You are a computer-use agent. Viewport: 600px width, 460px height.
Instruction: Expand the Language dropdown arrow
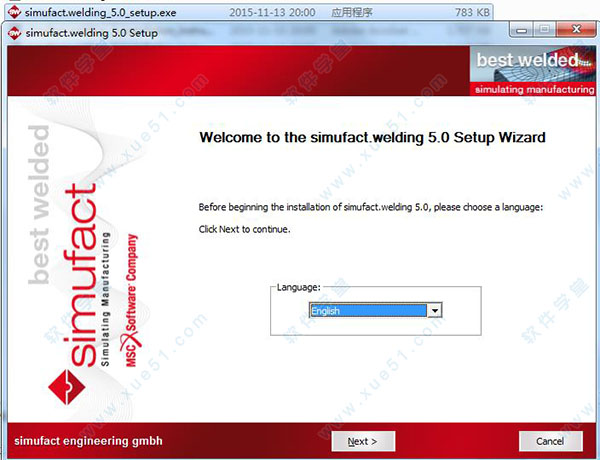pos(433,311)
